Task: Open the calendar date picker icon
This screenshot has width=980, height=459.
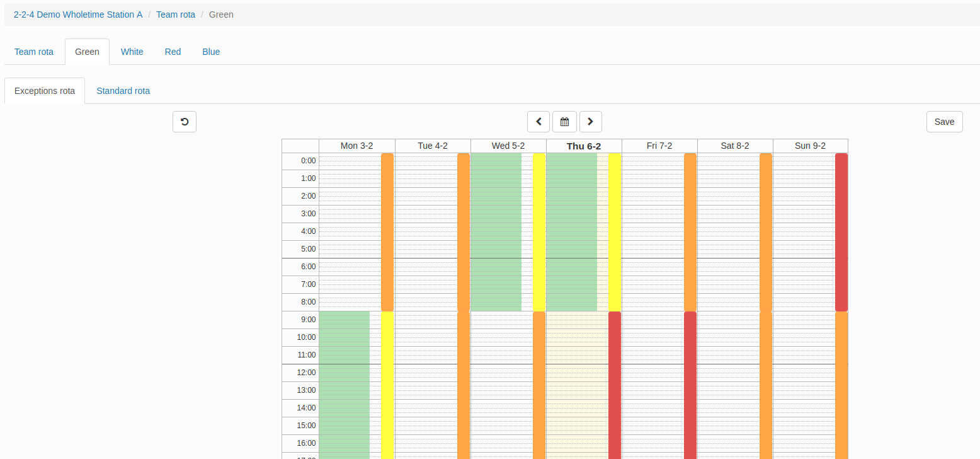Action: 564,122
